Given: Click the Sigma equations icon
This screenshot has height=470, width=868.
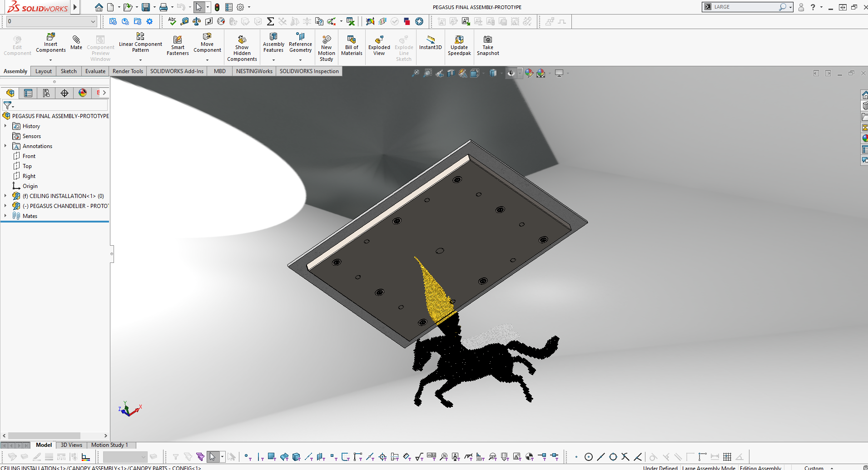Looking at the screenshot, I should click(270, 21).
